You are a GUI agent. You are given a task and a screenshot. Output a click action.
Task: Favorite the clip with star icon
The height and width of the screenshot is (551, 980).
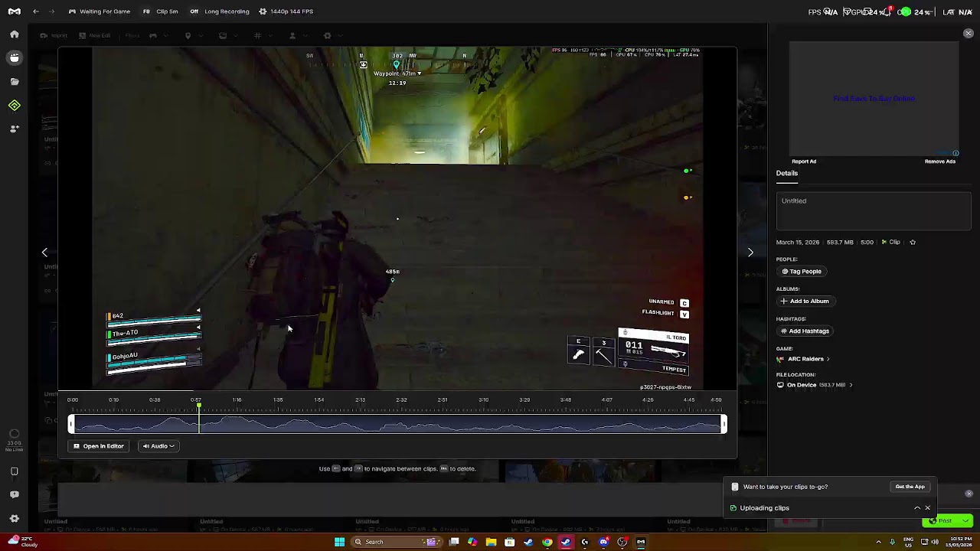(913, 242)
